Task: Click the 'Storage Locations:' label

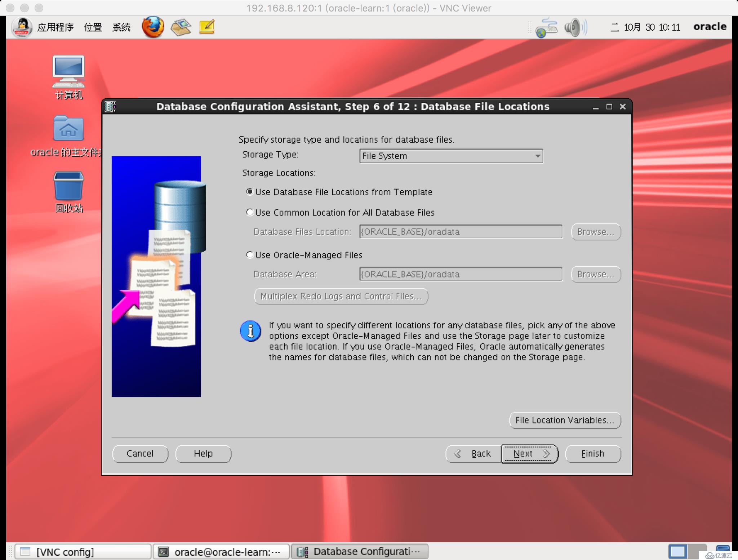Action: [279, 173]
